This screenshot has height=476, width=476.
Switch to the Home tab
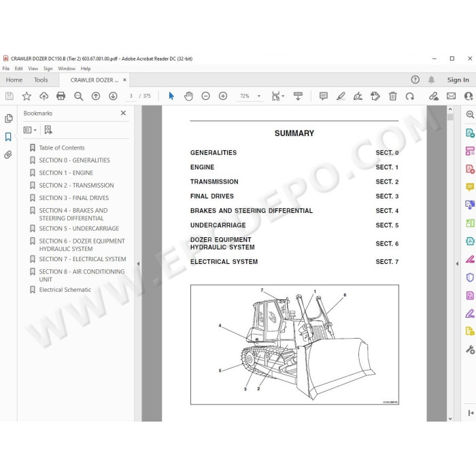[14, 80]
